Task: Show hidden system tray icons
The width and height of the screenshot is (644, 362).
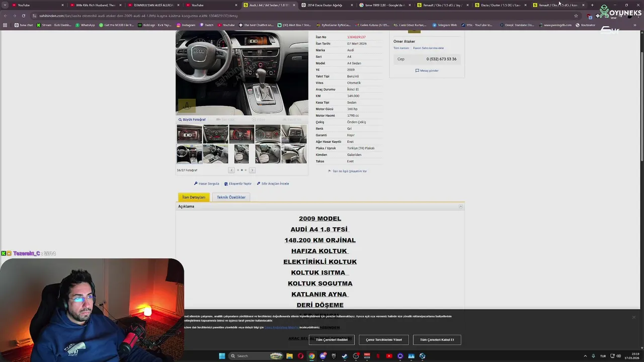Action: point(585,356)
